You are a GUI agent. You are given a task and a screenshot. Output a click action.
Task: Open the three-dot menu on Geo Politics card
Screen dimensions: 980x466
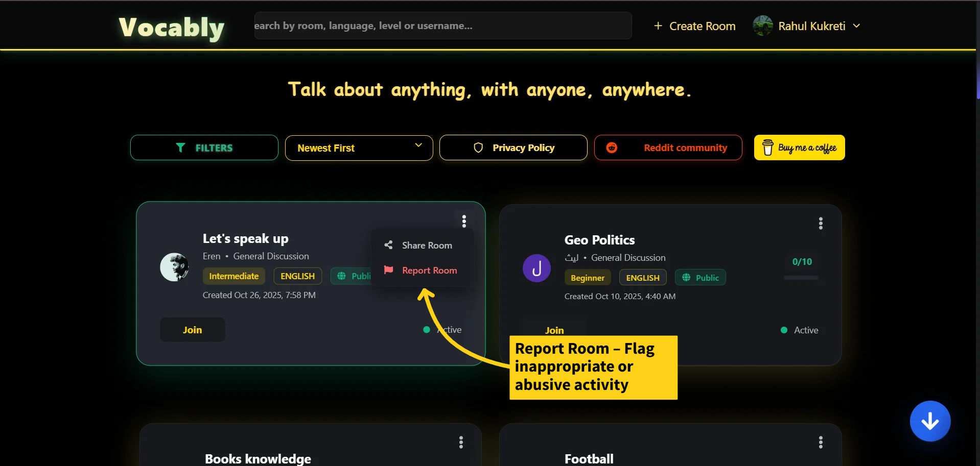[820, 223]
